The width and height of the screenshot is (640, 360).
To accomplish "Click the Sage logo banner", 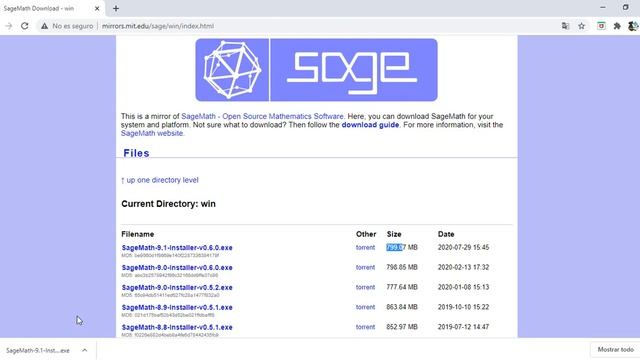I will tap(316, 70).
